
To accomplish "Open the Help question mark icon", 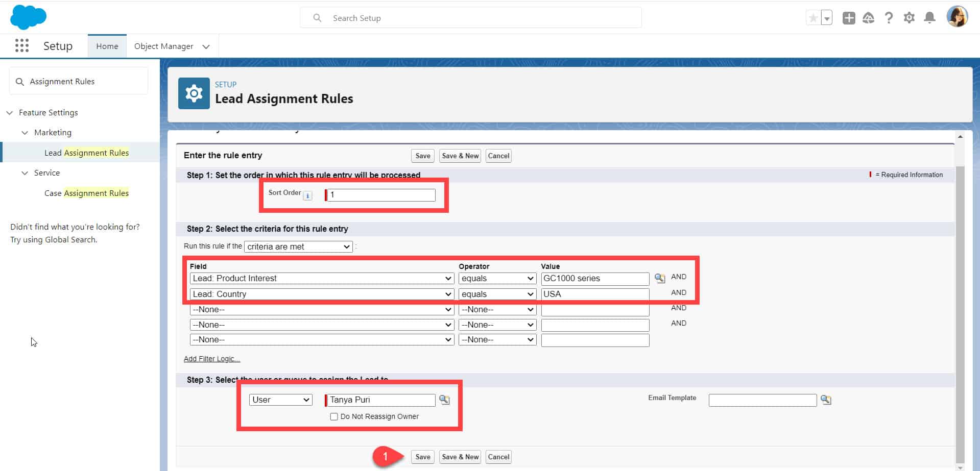I will pyautogui.click(x=889, y=17).
